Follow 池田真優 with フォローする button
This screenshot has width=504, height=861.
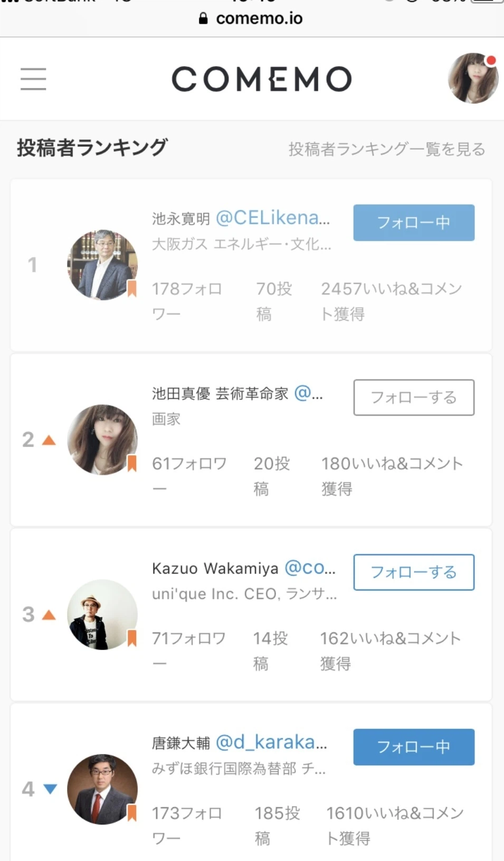tap(414, 397)
